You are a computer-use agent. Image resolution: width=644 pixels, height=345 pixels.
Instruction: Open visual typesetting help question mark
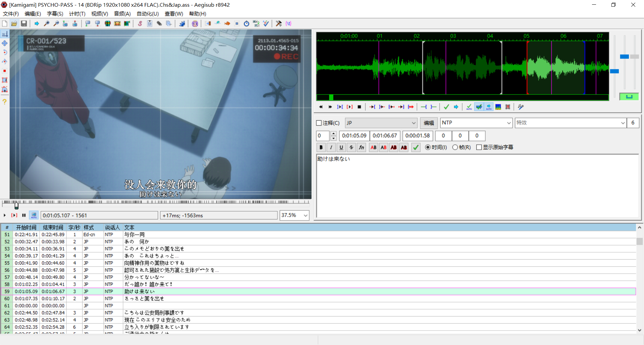5,101
